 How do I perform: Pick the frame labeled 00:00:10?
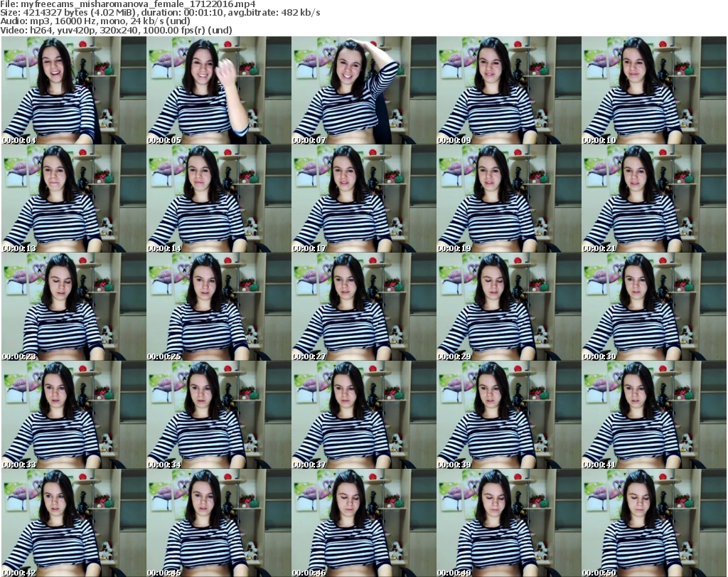(653, 91)
